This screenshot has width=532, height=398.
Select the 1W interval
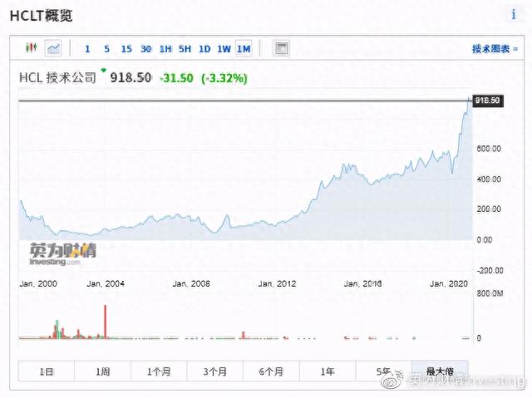[x=224, y=49]
